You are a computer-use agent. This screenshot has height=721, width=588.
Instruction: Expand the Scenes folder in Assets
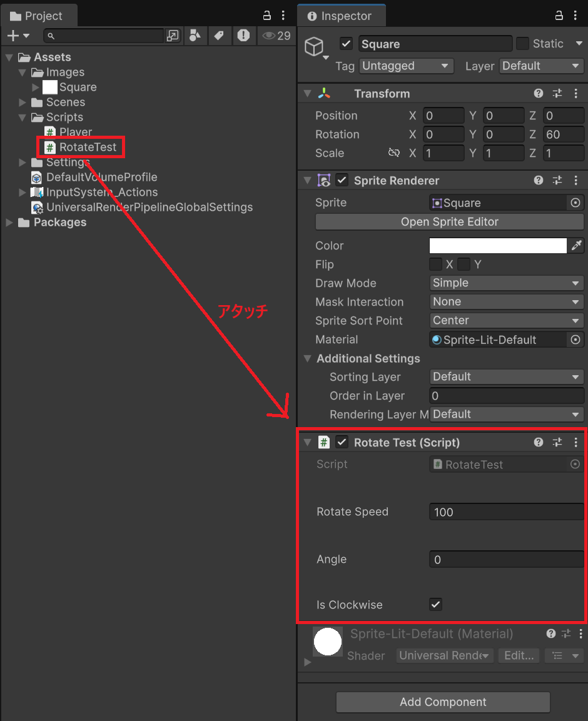click(x=23, y=103)
